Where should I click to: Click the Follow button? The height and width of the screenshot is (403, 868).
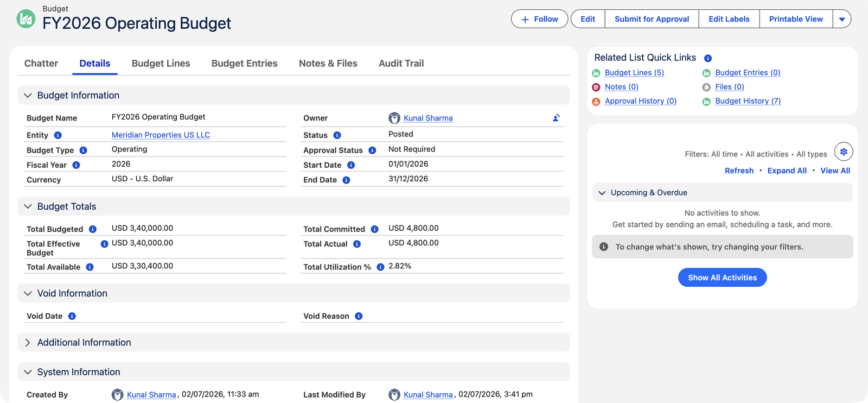coord(540,19)
